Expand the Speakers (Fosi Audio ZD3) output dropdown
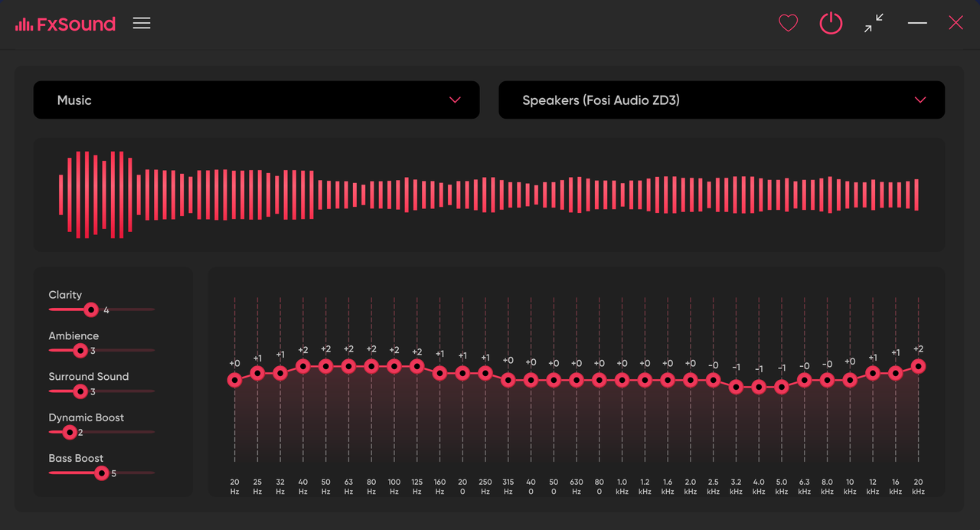 click(x=721, y=100)
